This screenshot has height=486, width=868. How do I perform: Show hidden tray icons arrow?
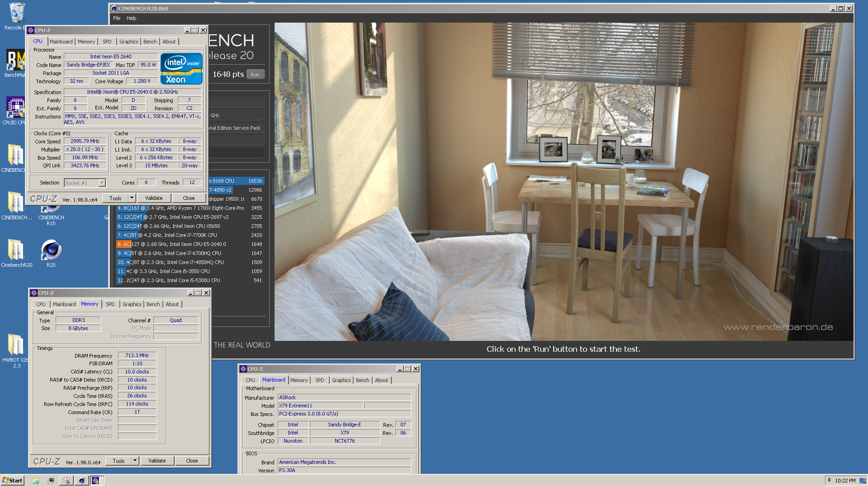[829, 480]
